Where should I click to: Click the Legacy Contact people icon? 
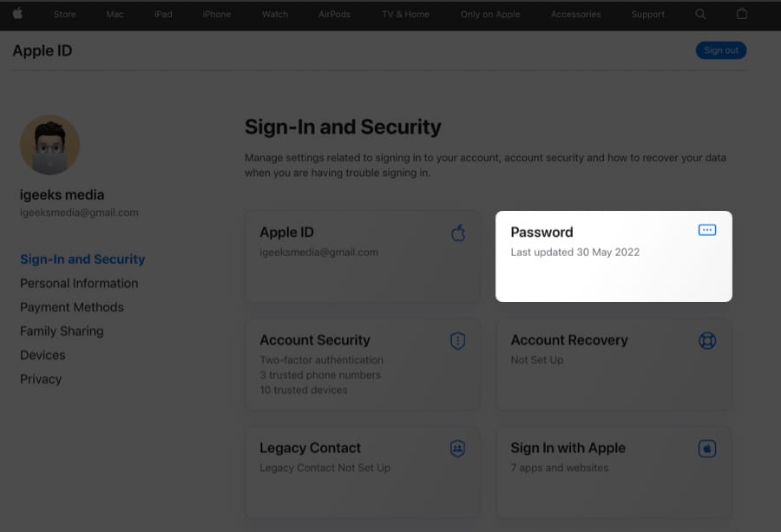457,449
